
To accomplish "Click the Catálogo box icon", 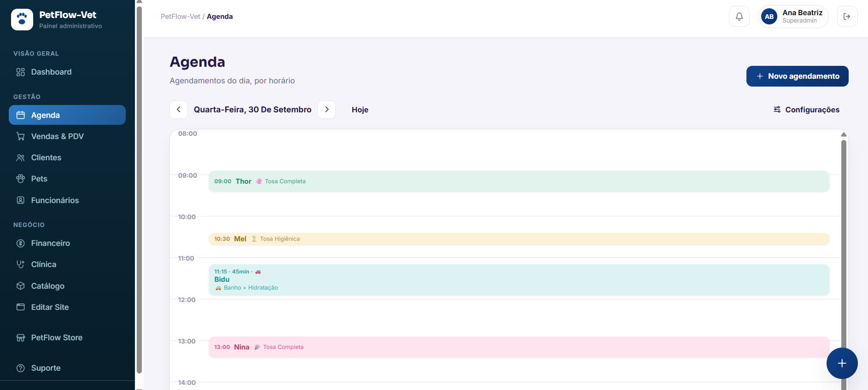I will pyautogui.click(x=20, y=286).
